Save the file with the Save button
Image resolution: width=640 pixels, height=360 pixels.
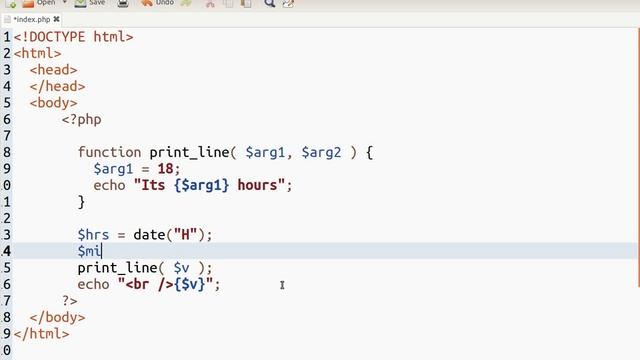[x=90, y=3]
